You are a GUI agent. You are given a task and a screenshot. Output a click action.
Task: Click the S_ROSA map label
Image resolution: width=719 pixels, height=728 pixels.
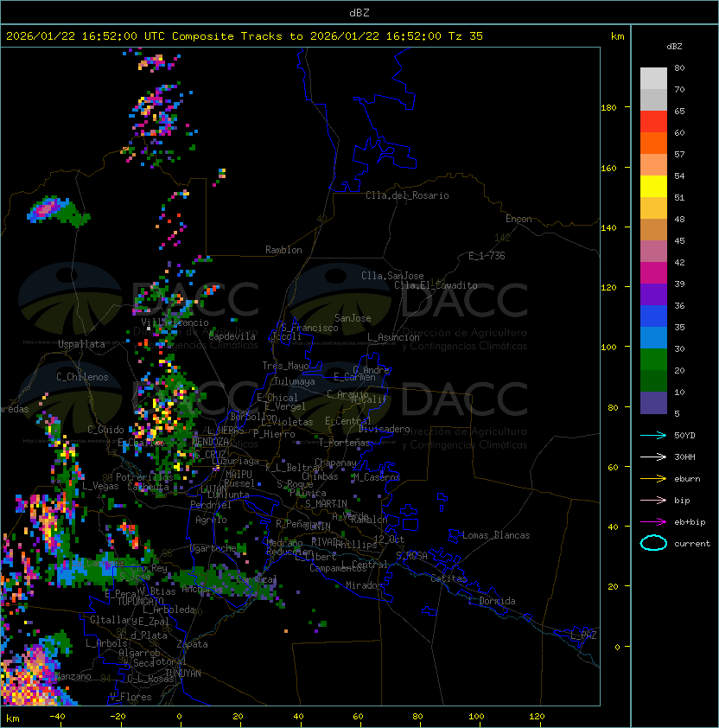tap(411, 556)
